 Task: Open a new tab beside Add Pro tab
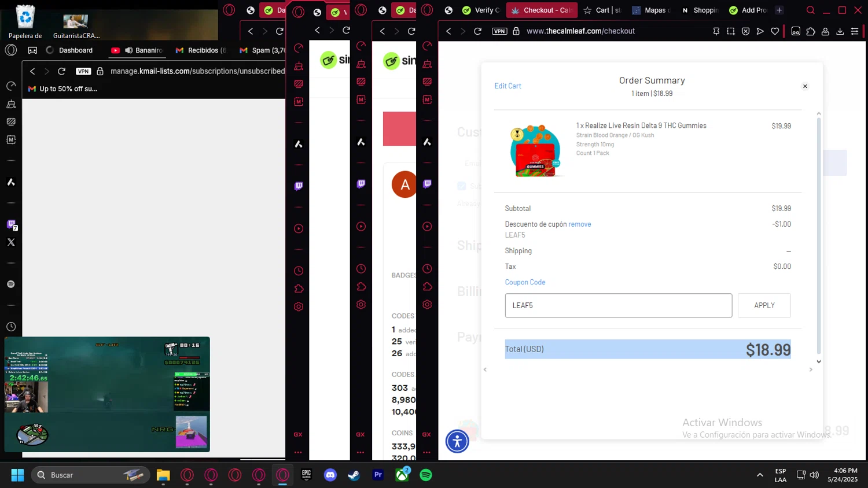[779, 10]
